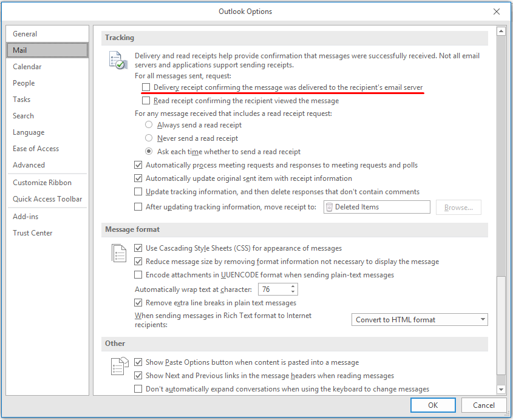Viewport: 513px width, 420px height.
Task: Click the scrollbar up arrow
Action: (x=501, y=31)
